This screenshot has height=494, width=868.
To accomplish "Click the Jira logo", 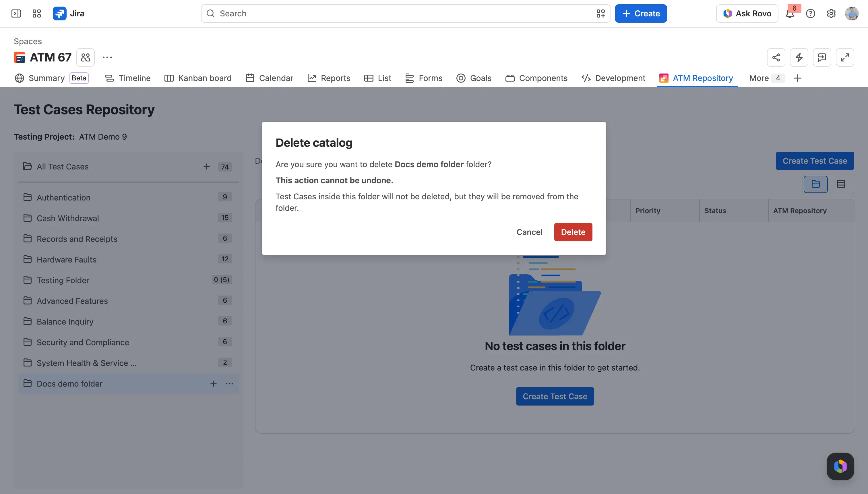I will [69, 13].
